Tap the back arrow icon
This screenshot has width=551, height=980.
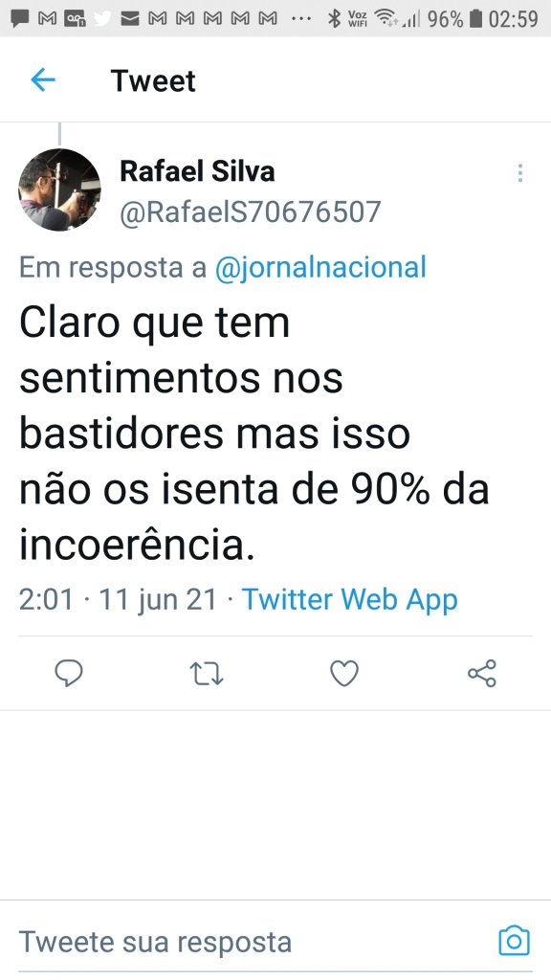pos(43,80)
